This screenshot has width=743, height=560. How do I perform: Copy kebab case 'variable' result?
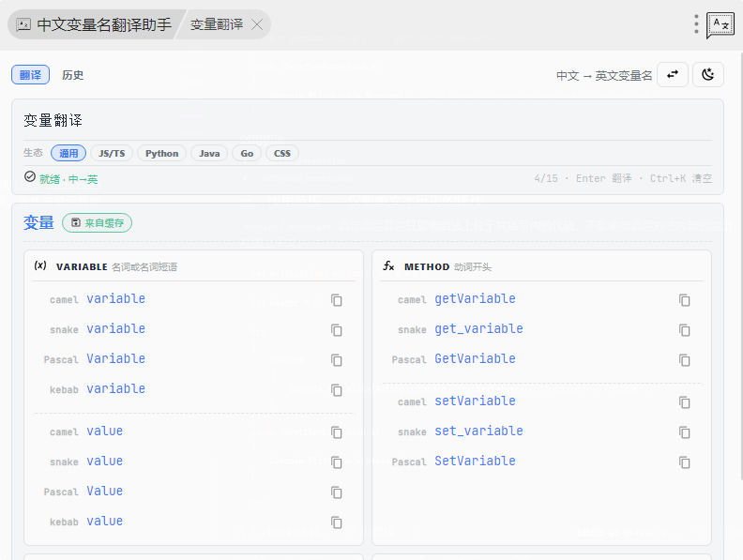tap(337, 390)
